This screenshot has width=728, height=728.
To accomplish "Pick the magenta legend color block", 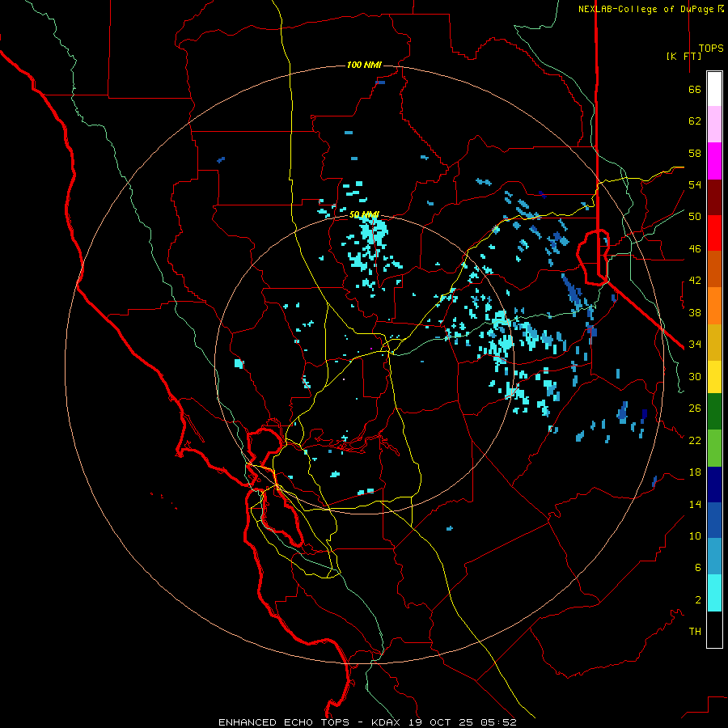I will (x=714, y=161).
